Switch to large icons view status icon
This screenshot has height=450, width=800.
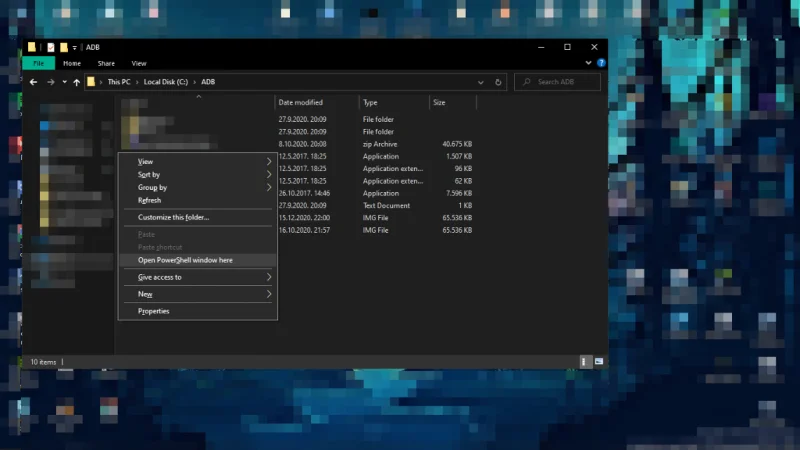[x=598, y=362]
